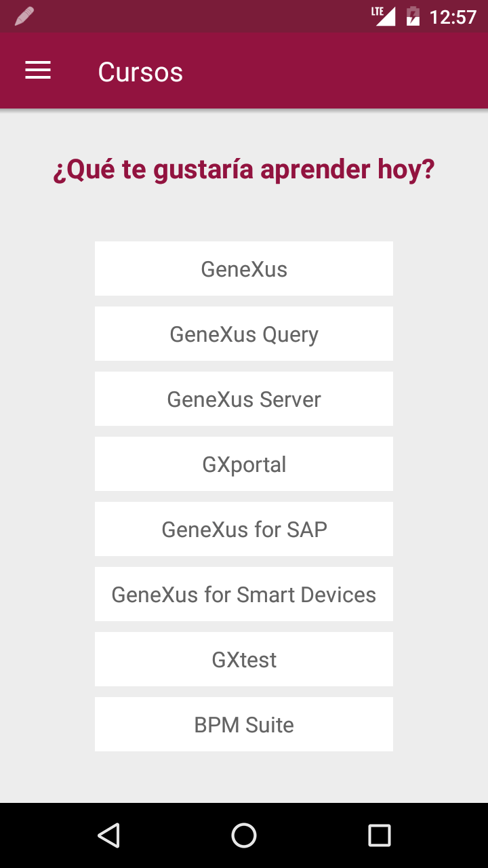Choose the GXportal course
The height and width of the screenshot is (868, 488).
[x=244, y=464]
